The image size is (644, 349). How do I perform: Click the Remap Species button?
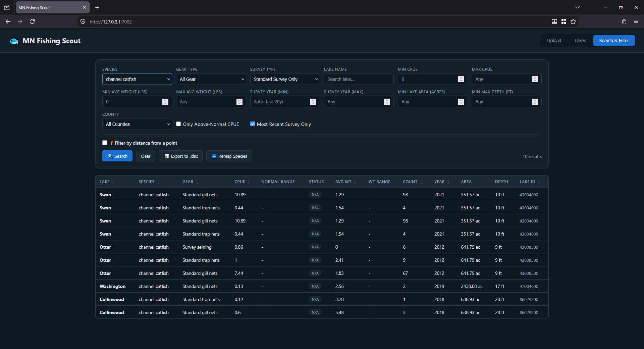point(229,156)
